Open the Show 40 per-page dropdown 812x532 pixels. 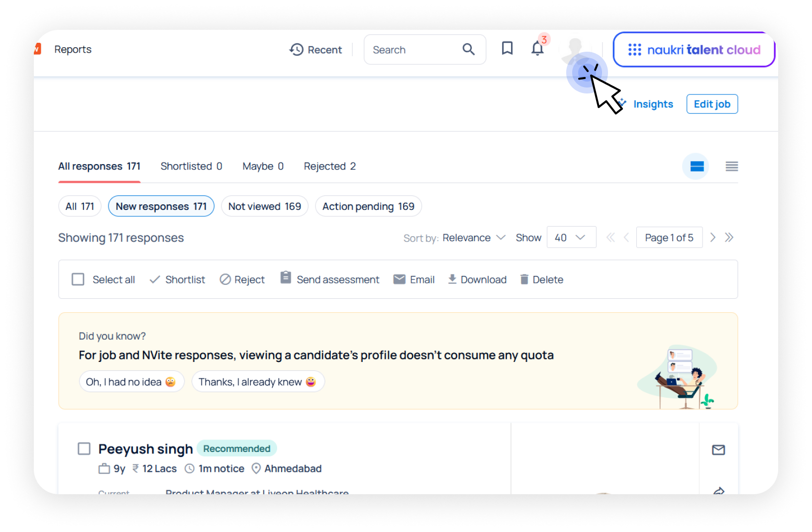click(x=571, y=238)
